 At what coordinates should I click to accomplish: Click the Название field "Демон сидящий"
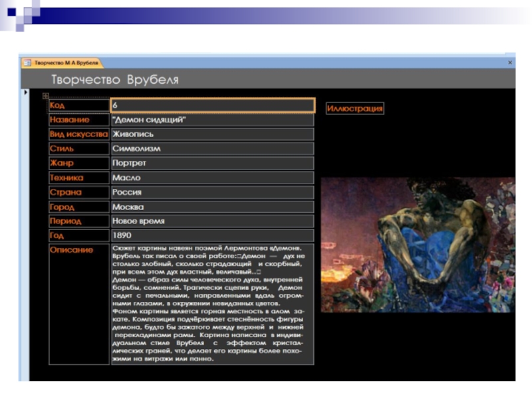point(212,120)
